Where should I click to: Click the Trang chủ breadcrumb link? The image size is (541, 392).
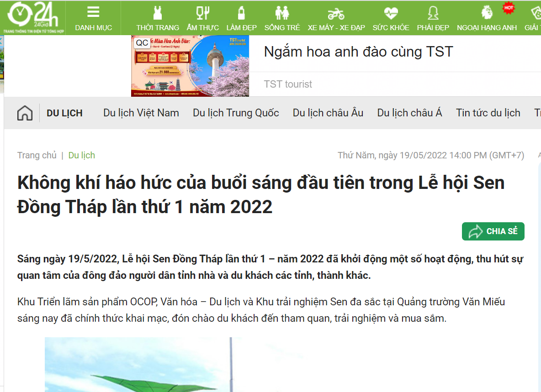pyautogui.click(x=37, y=156)
